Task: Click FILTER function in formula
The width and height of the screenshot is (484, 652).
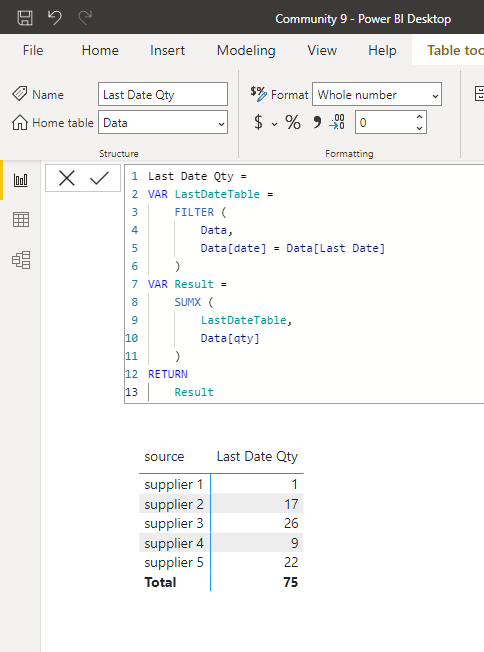Action: (x=194, y=212)
